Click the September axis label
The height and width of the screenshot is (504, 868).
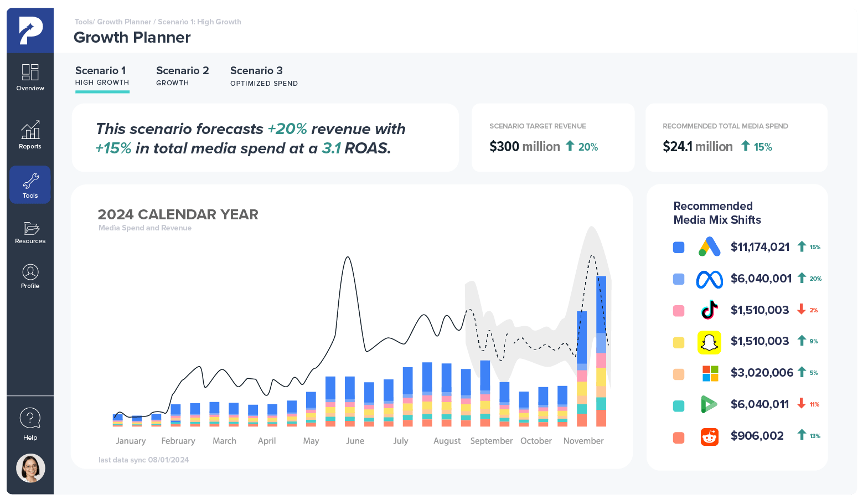point(492,441)
